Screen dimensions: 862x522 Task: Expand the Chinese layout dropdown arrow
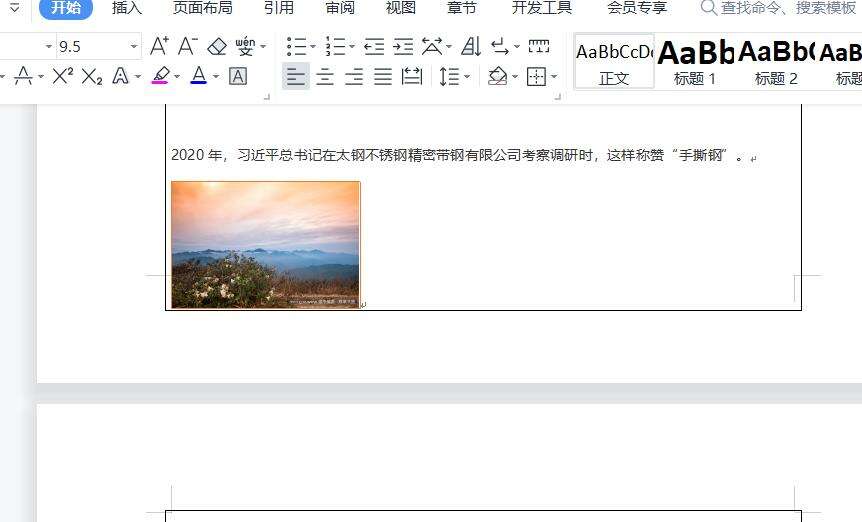449,47
